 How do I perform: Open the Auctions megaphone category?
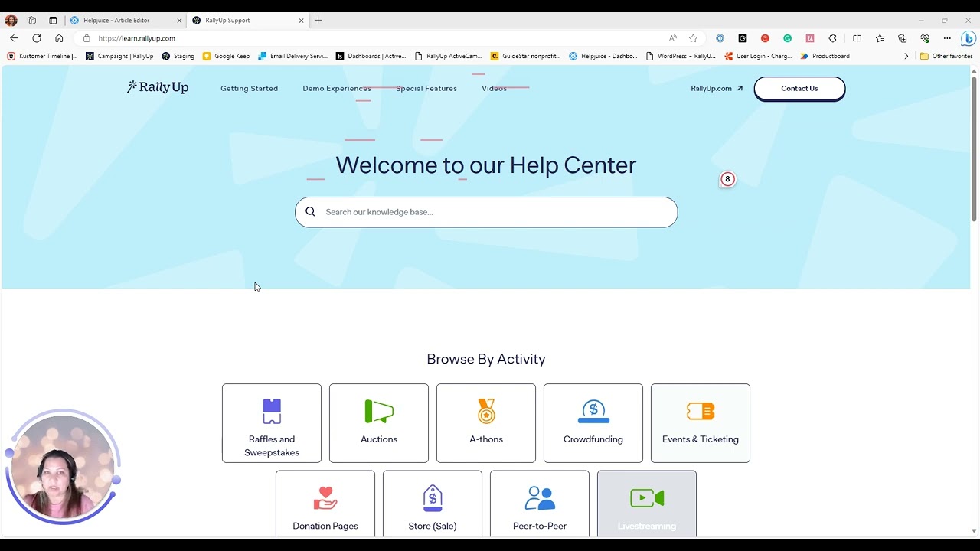[379, 423]
